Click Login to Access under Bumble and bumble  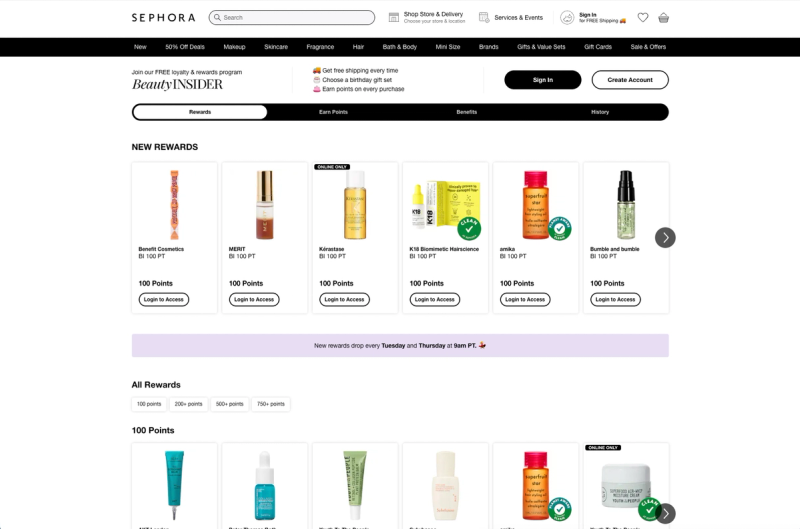pos(615,299)
